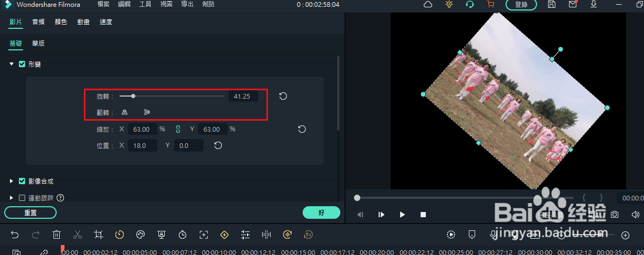
Task: Click the redo arrow icon
Action: [x=36, y=235]
